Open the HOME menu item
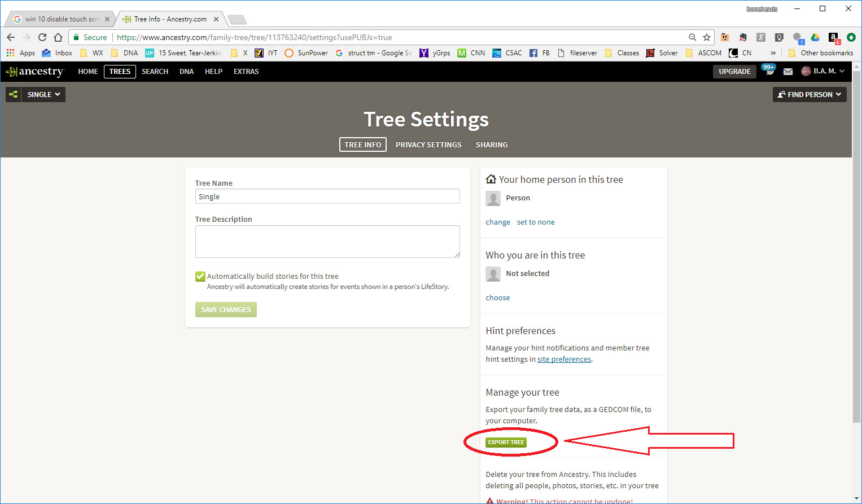The image size is (862, 504). click(88, 72)
